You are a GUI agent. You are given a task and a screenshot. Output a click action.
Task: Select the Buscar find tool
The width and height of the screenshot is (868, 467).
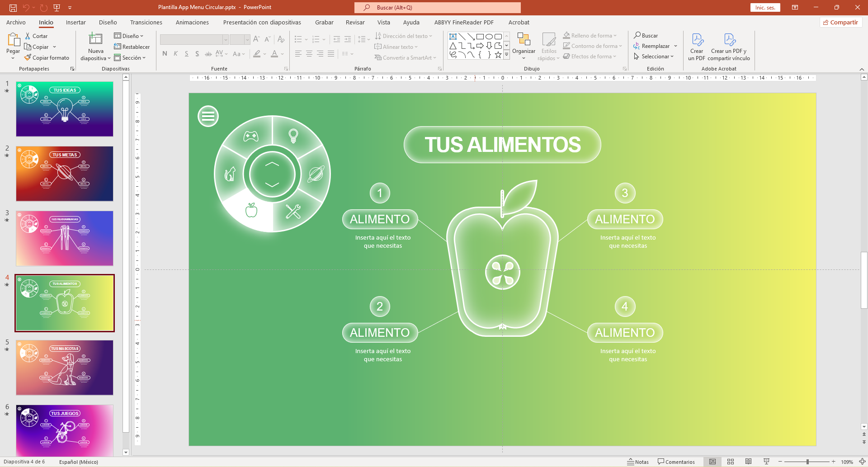click(646, 35)
